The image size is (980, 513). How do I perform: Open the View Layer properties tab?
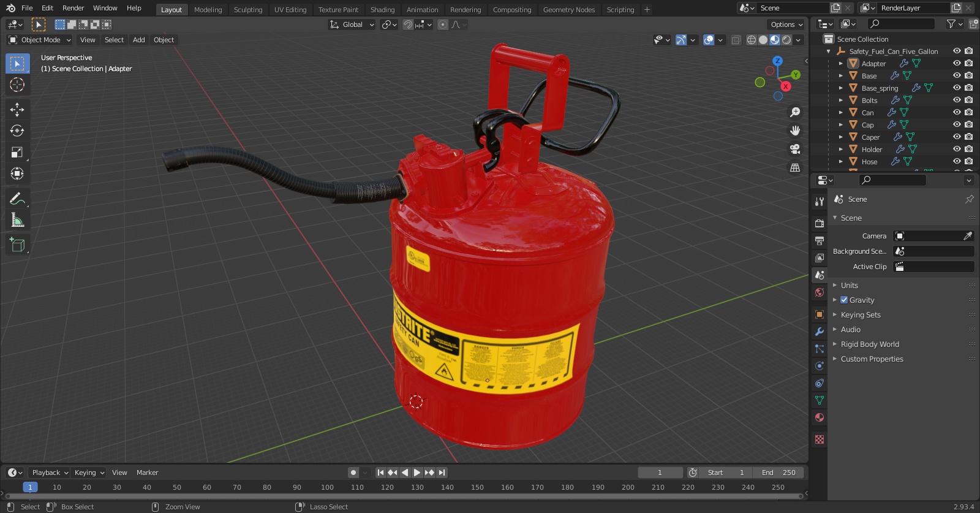point(820,258)
